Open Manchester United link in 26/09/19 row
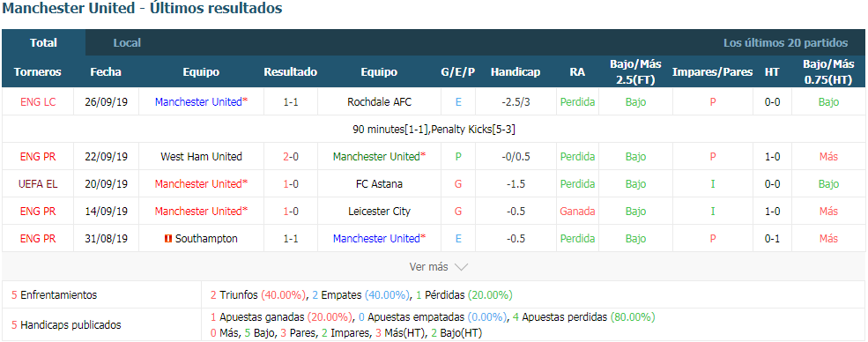 click(x=201, y=102)
